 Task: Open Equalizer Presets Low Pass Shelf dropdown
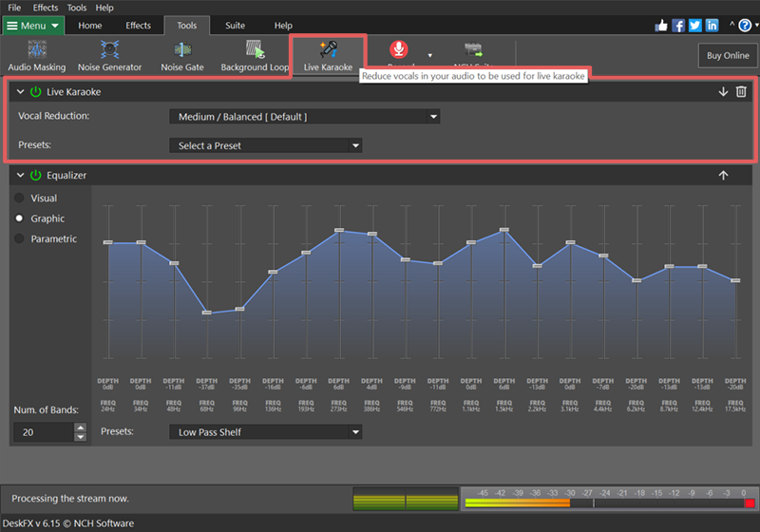266,432
